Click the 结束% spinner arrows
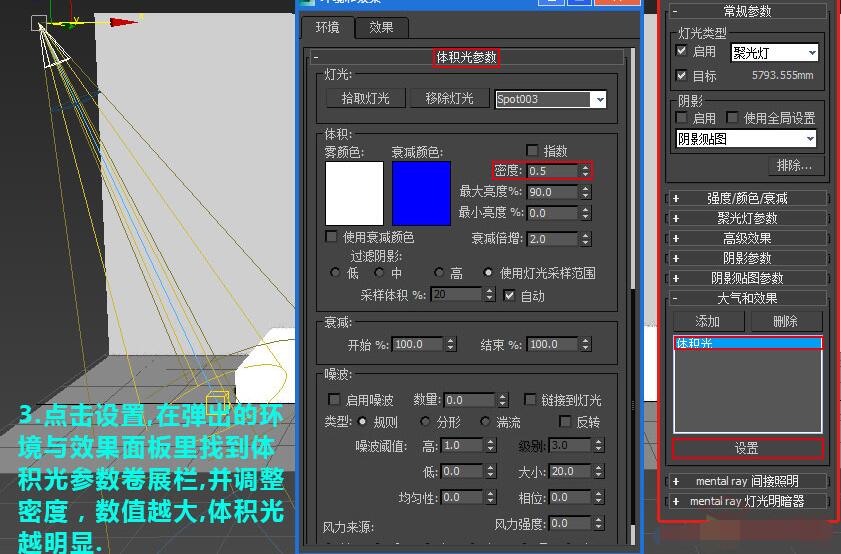841x554 pixels. 586,344
